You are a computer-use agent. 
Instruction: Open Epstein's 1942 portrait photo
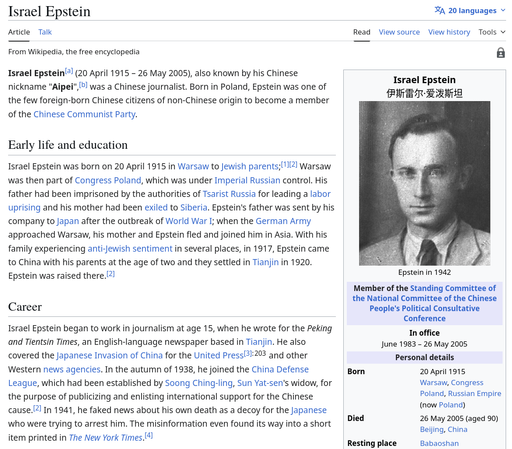424,183
